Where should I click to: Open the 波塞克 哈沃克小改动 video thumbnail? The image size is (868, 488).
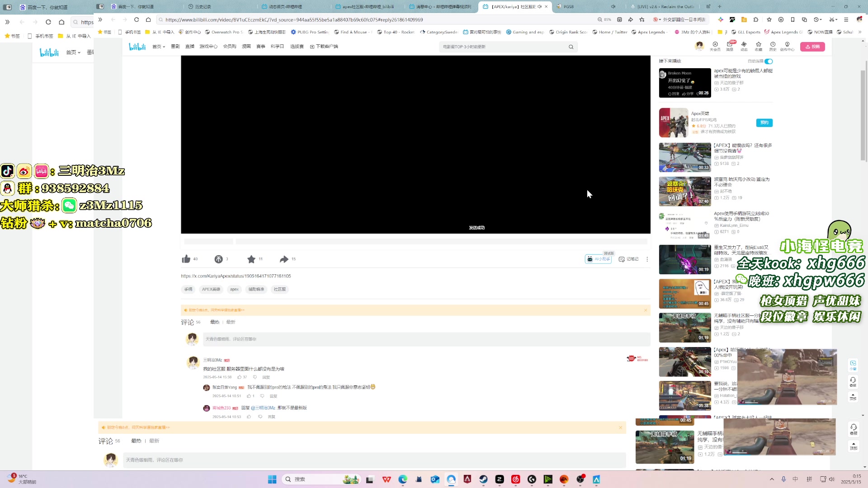(685, 192)
